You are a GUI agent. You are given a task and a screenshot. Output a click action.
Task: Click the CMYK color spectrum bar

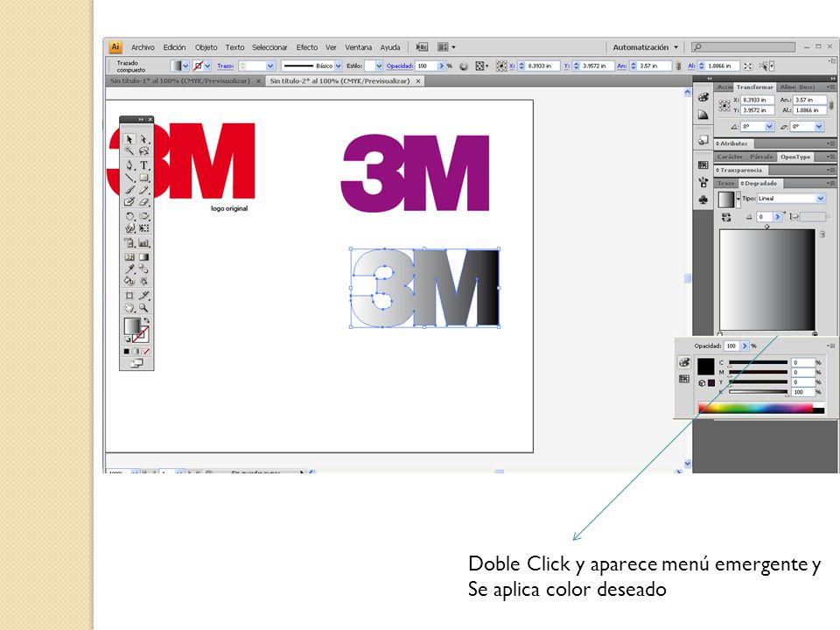(x=761, y=409)
